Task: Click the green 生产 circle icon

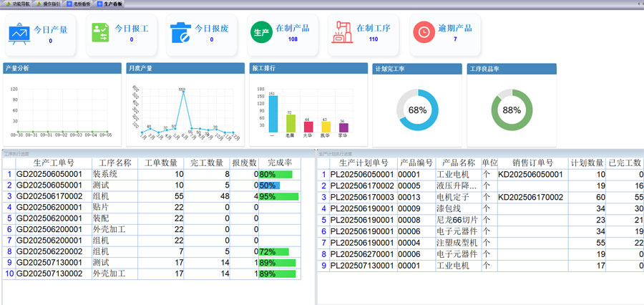Action: pyautogui.click(x=260, y=33)
